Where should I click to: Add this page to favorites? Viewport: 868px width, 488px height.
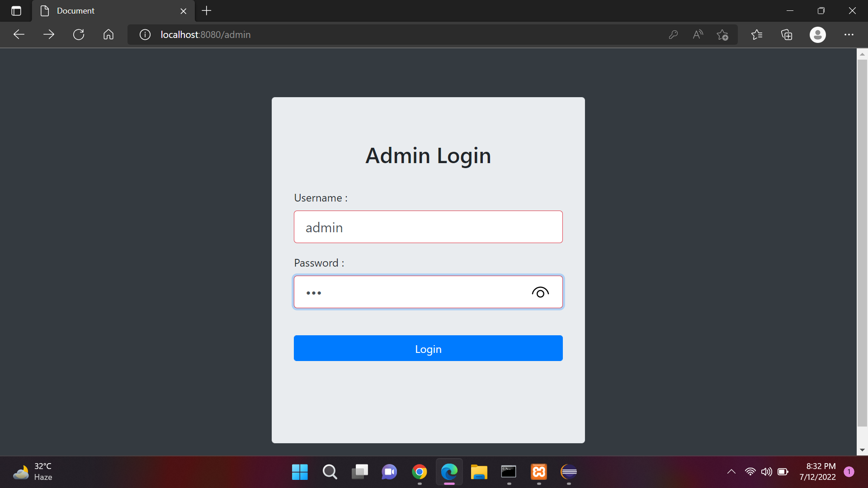pos(722,35)
